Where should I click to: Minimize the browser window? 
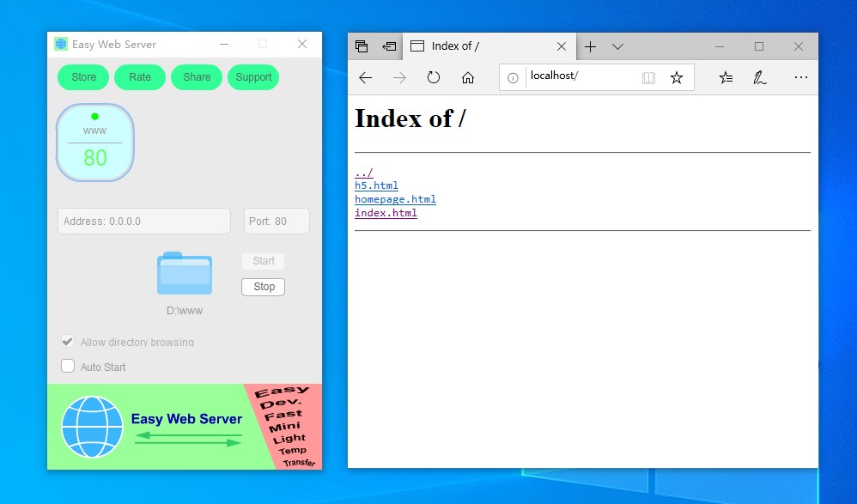(720, 46)
